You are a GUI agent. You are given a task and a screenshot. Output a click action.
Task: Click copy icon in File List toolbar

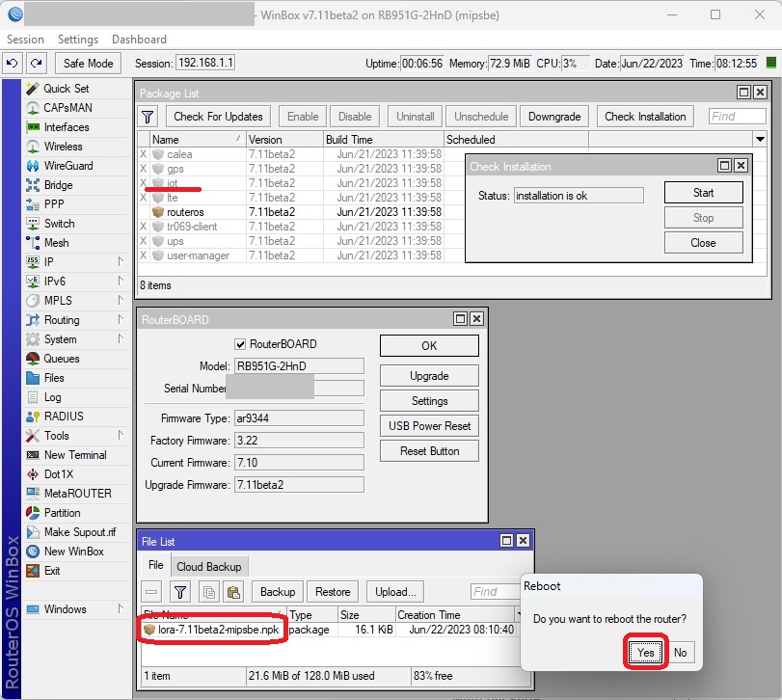click(209, 592)
